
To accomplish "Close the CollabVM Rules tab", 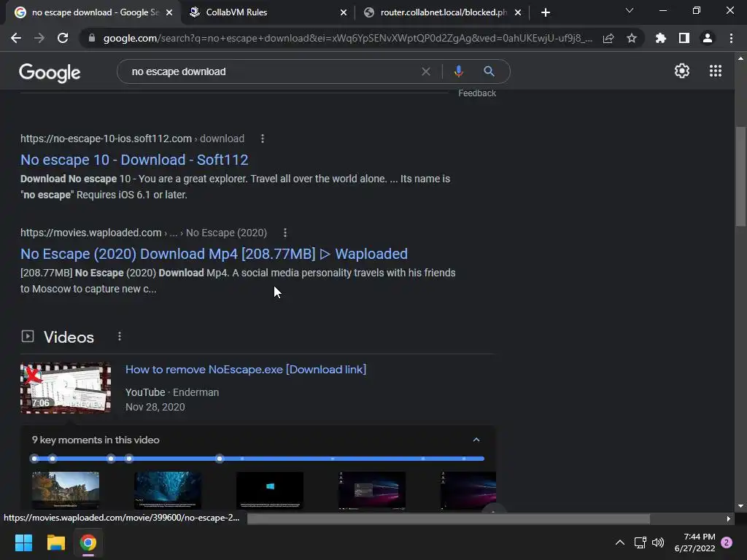I will [344, 12].
